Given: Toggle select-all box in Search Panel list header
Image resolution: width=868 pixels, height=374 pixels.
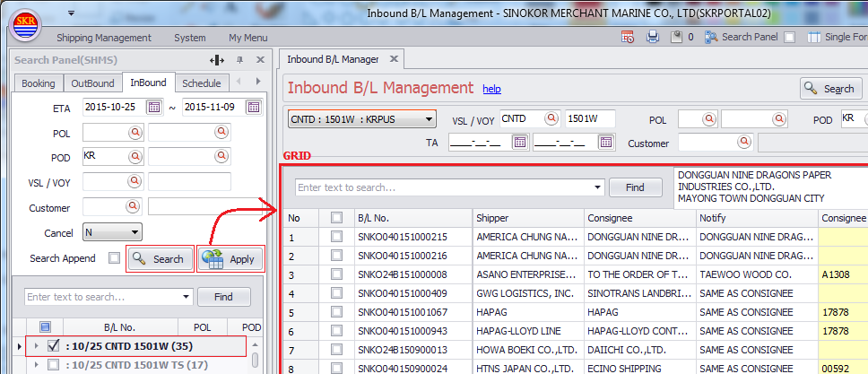Looking at the screenshot, I should coord(46,326).
